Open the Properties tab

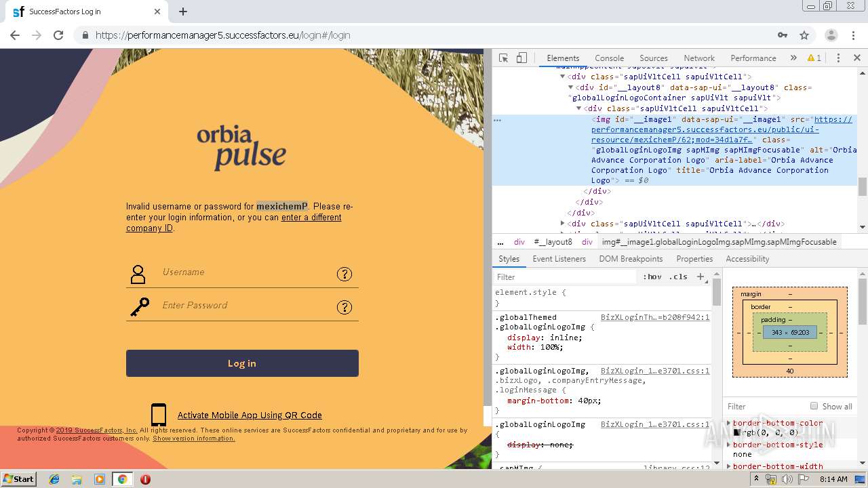pos(694,259)
